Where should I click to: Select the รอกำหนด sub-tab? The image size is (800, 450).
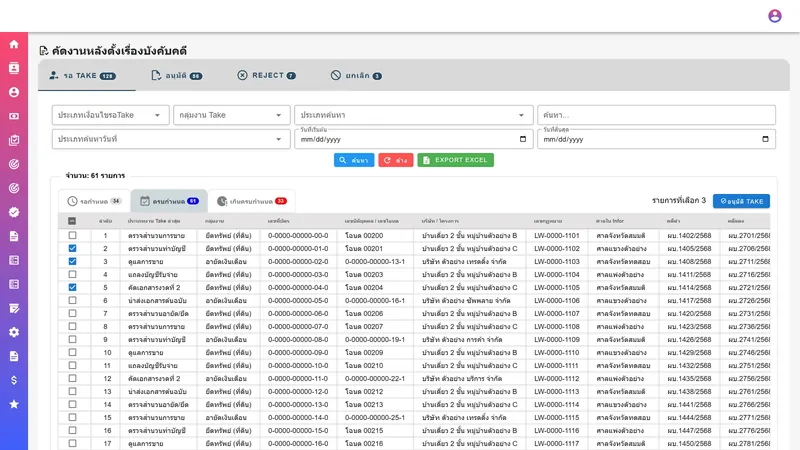[x=94, y=201]
